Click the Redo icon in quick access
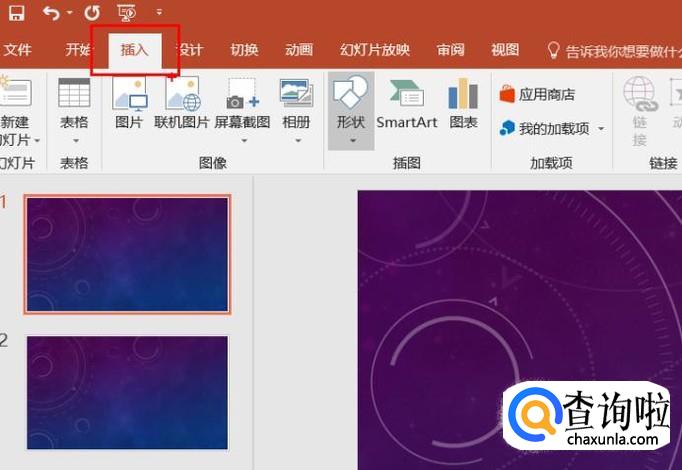Screen dimensions: 682x470 click(x=92, y=13)
